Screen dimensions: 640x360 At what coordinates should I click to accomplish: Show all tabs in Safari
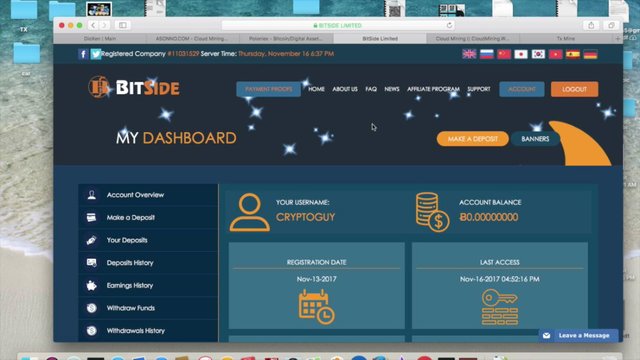coord(611,25)
